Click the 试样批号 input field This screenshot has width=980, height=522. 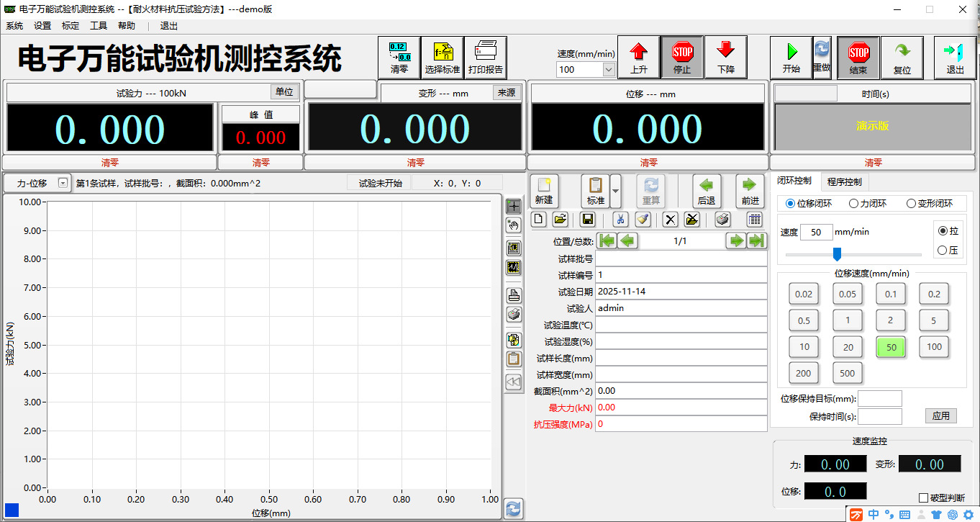(x=681, y=258)
